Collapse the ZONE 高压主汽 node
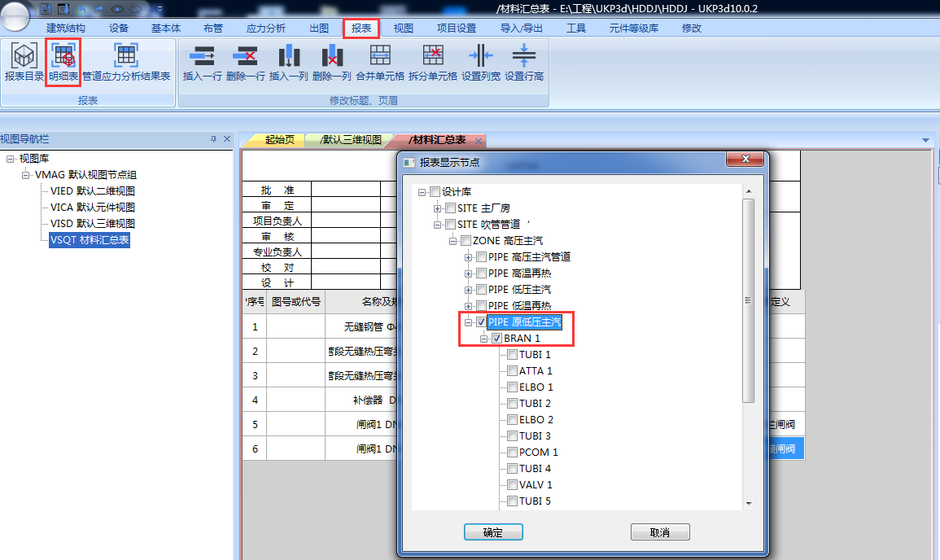 (453, 241)
